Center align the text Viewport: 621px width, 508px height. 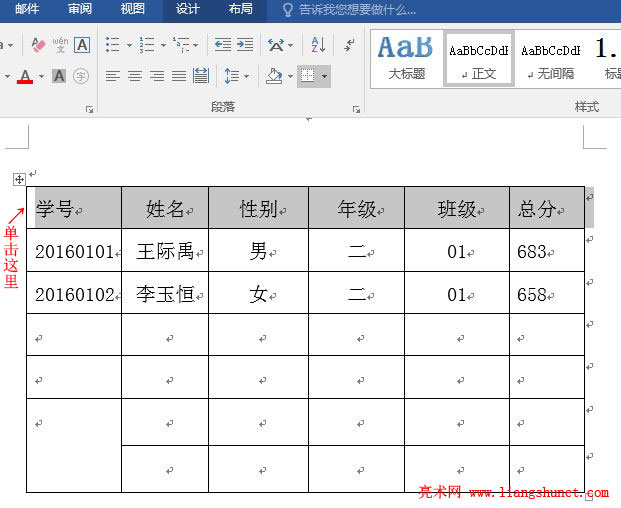tap(135, 76)
